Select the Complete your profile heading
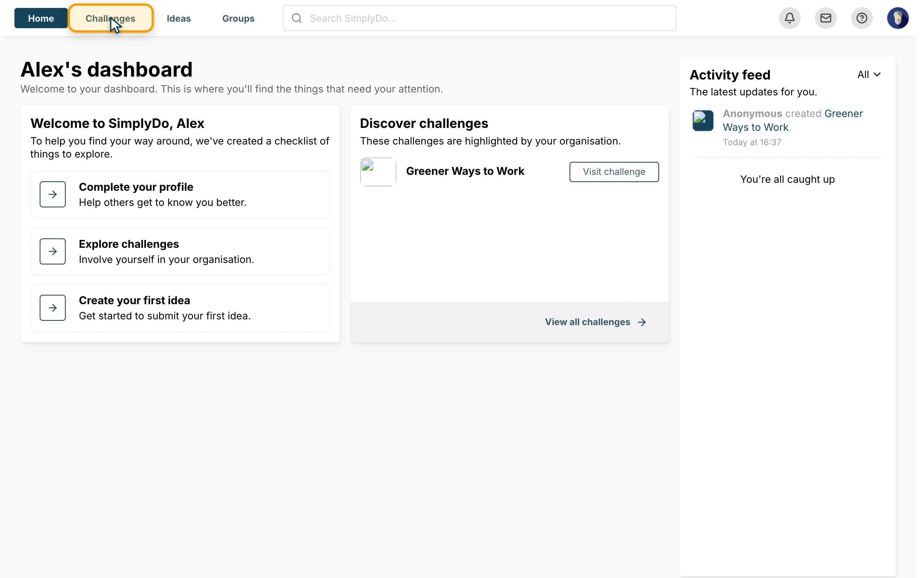This screenshot has height=578, width=924. point(136,187)
